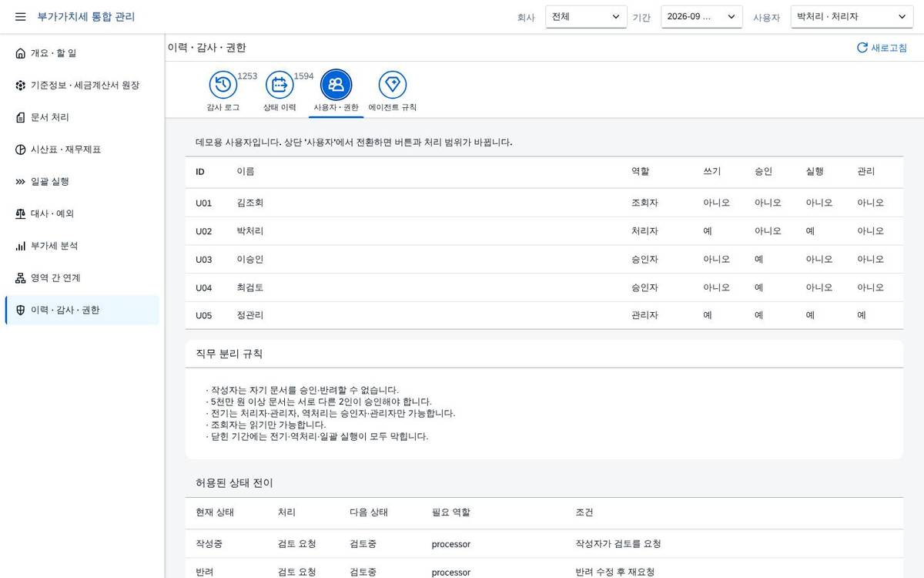The image size is (924, 578).
Task: Switch to the 상태 이력 tab label
Action: click(x=280, y=108)
